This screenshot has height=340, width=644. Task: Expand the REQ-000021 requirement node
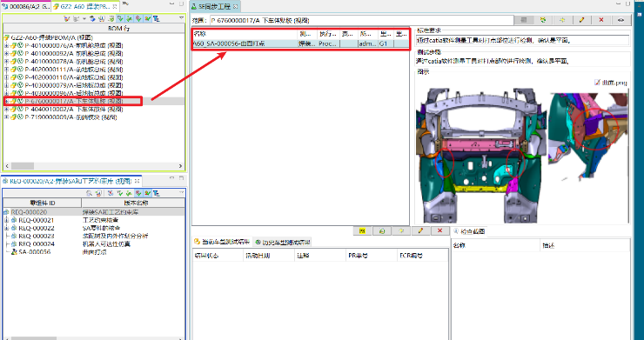(x=6, y=220)
